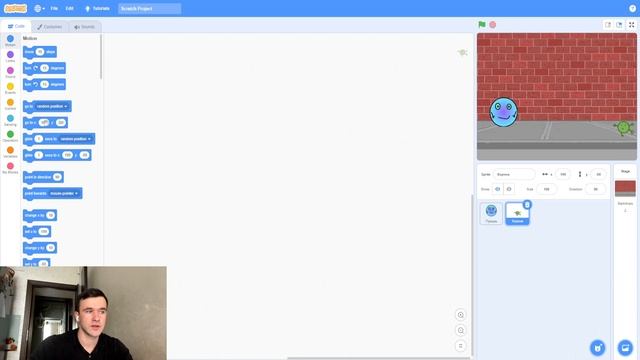The width and height of the screenshot is (640, 360).
Task: Zoom out the code workspace
Action: point(460,330)
